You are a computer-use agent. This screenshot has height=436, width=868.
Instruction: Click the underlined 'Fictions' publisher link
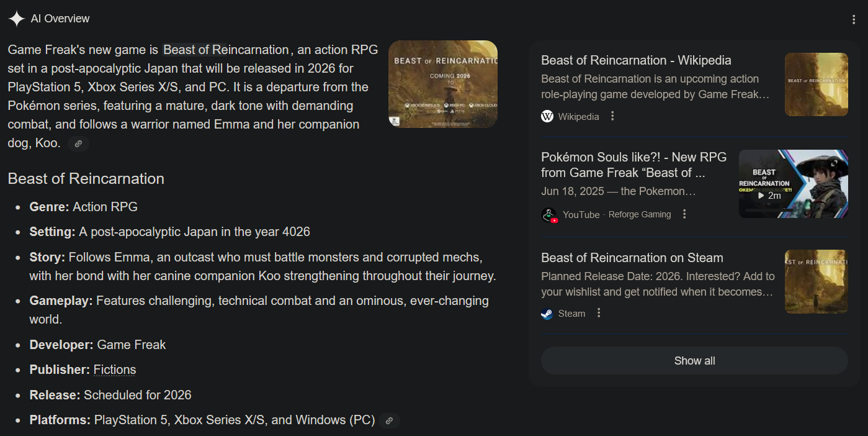click(115, 370)
